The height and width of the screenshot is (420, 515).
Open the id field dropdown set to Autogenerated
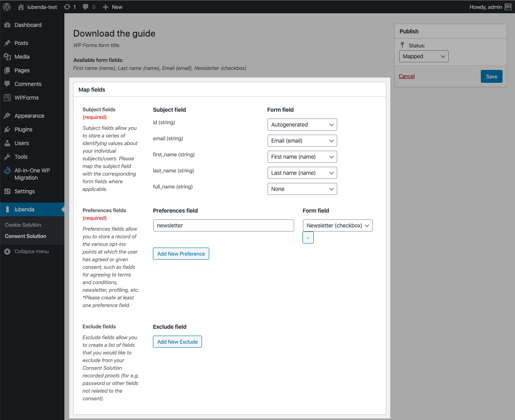click(x=302, y=125)
